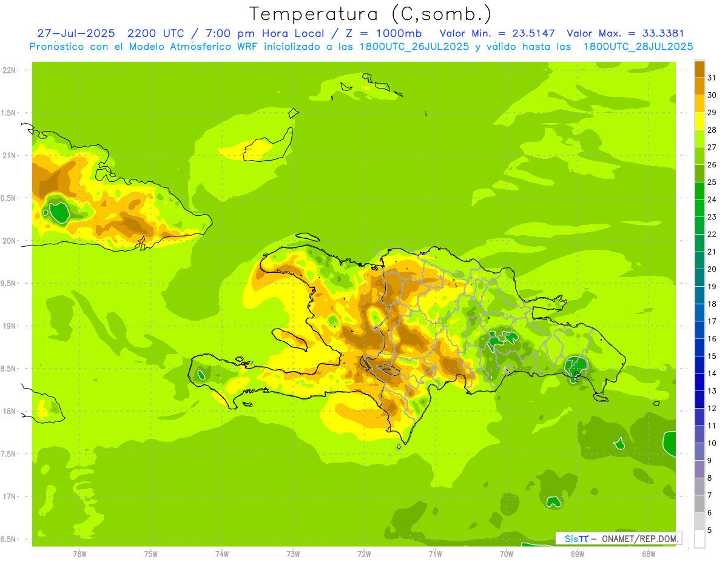This screenshot has width=728, height=562.
Task: Pick the dark blue swatch between 13 and 14
Action: 699,382
